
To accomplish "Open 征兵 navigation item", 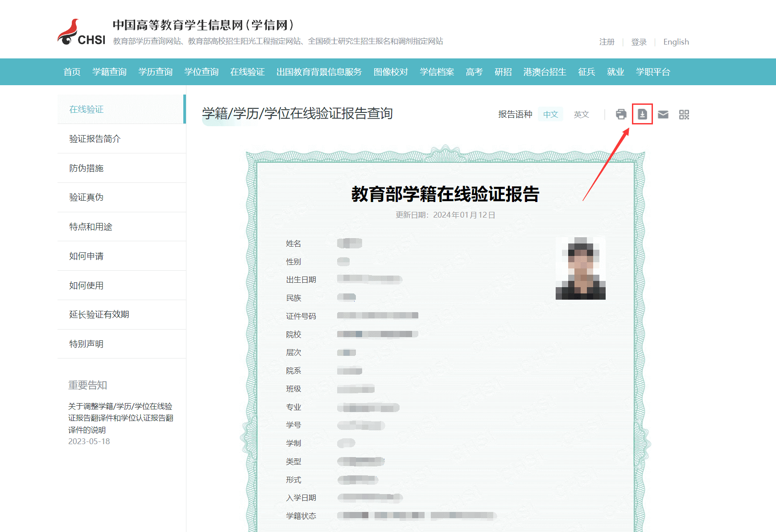I will click(x=586, y=72).
